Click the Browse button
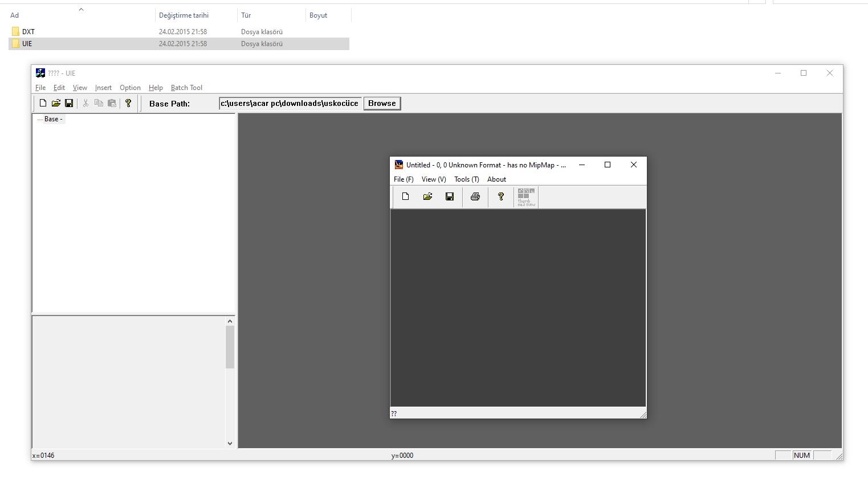868x488 pixels. click(x=382, y=103)
